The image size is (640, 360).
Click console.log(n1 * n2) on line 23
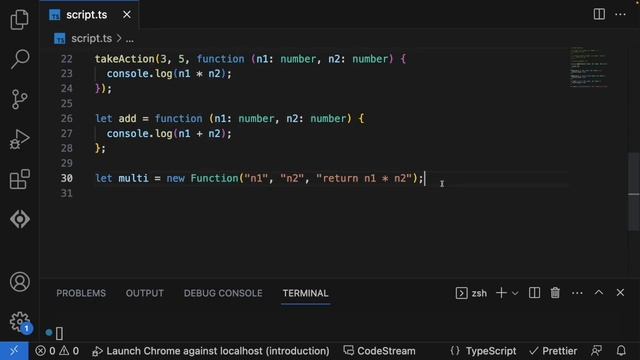click(x=169, y=74)
